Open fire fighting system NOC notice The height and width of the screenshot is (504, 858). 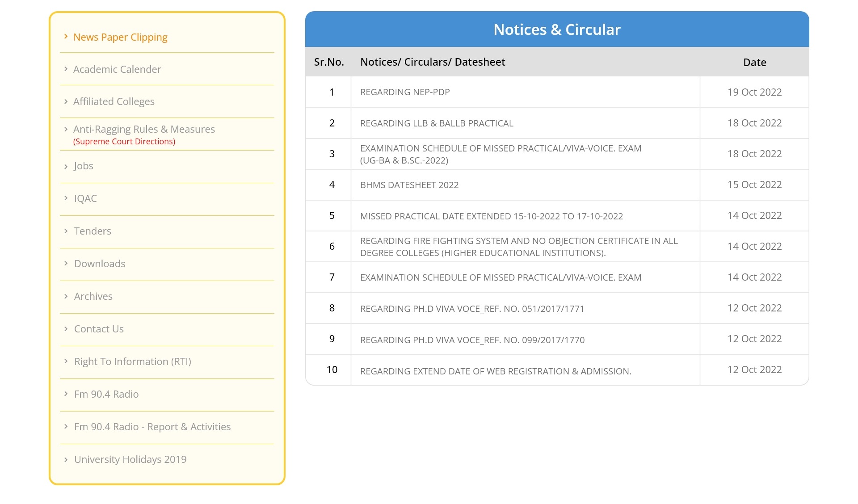click(x=518, y=247)
